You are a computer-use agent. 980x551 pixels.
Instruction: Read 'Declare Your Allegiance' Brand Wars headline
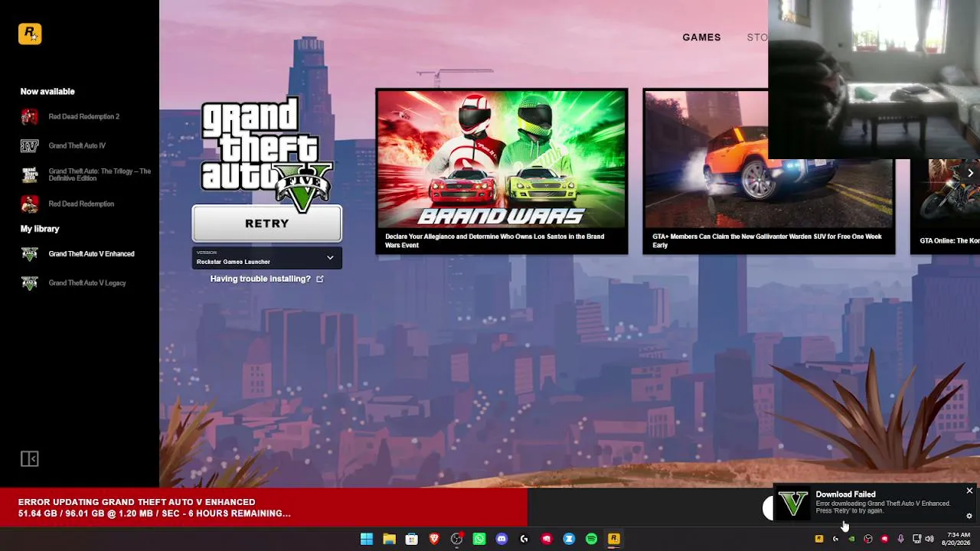[495, 241]
